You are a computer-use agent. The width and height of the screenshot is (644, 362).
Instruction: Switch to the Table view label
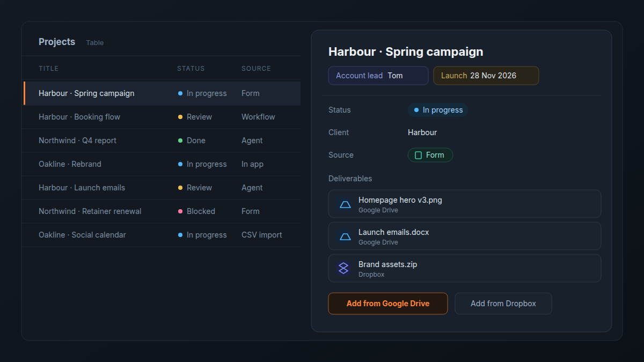pos(95,43)
